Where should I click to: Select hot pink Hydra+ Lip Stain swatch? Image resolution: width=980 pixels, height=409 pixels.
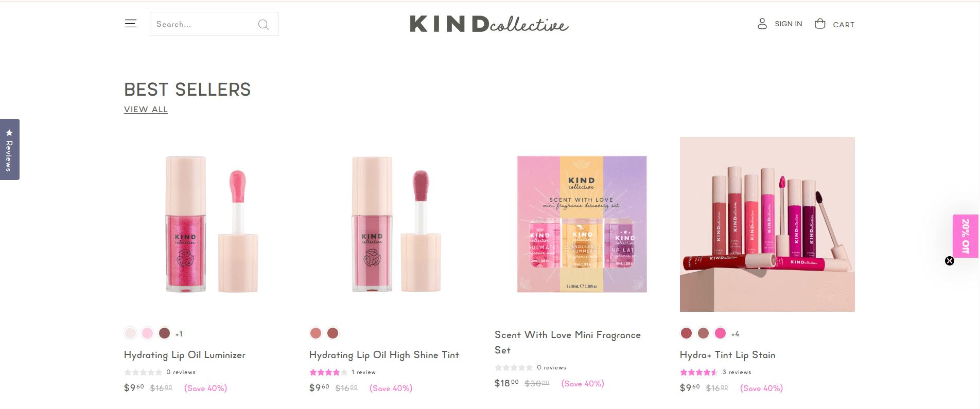click(x=720, y=333)
